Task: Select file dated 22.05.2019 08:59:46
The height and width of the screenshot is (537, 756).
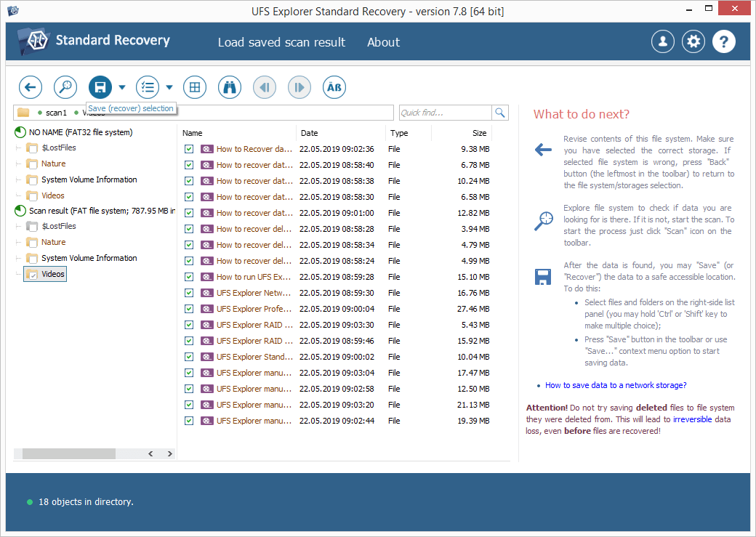Action: 337,340
